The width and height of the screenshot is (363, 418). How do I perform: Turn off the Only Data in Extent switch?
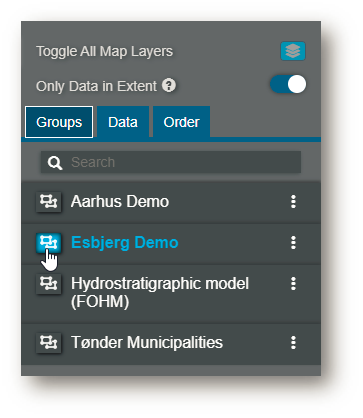288,84
